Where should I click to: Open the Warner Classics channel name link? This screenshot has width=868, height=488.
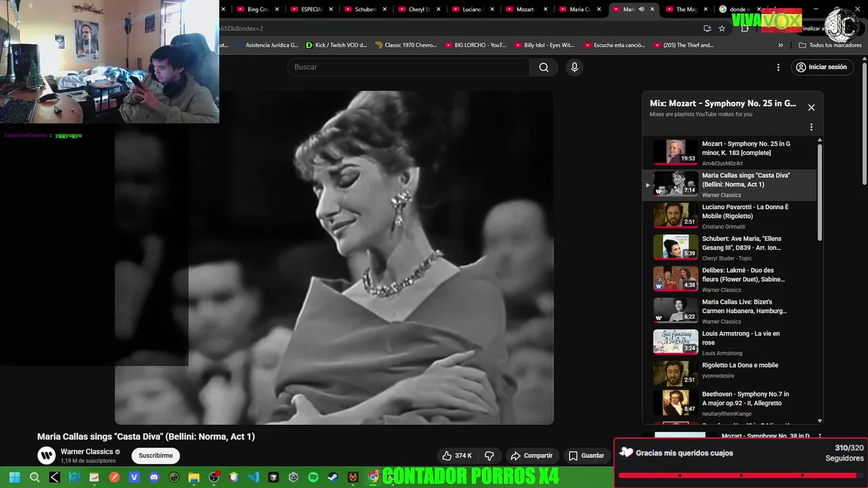87,451
